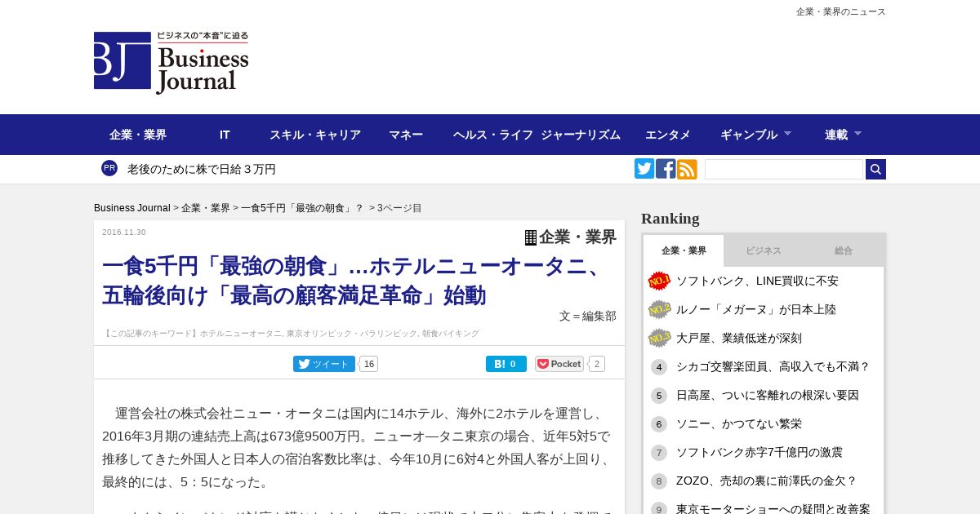Share article with the ツイート button
The width and height of the screenshot is (980, 514).
click(x=324, y=364)
